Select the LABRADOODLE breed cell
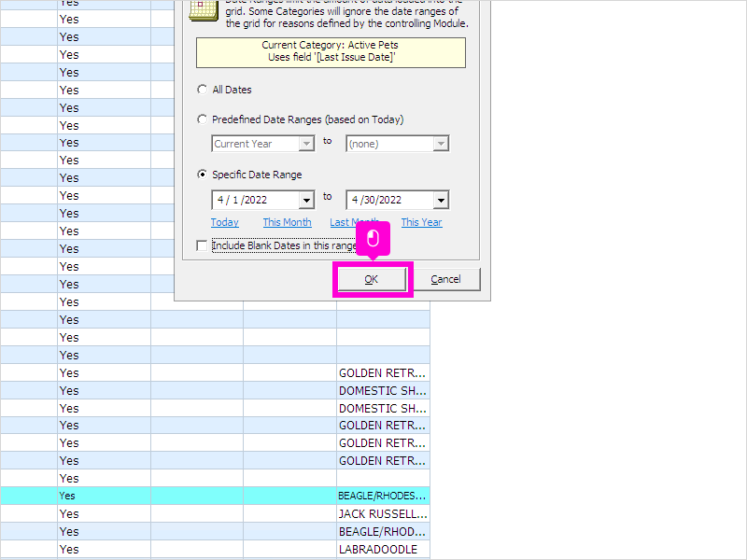Viewport: 747px width, 560px height. (383, 549)
